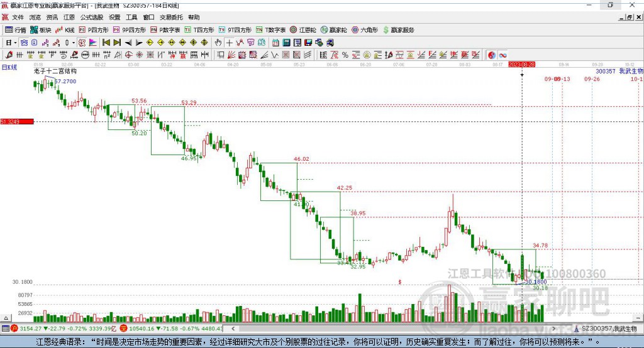Image resolution: width=644 pixels, height=348 pixels.
Task: Jump to last bar with skip-to-end icon
Action: pos(117,43)
